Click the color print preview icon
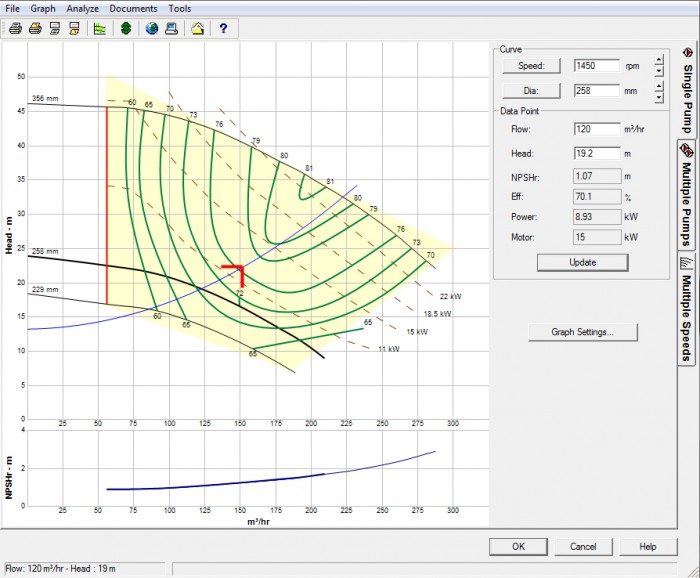This screenshot has height=578, width=700. pyautogui.click(x=75, y=29)
